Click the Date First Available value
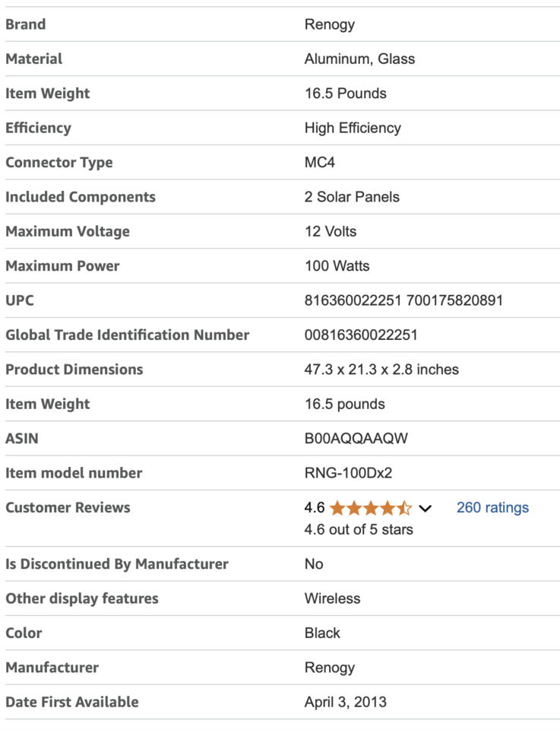Image resolution: width=560 pixels, height=730 pixels. [x=346, y=702]
